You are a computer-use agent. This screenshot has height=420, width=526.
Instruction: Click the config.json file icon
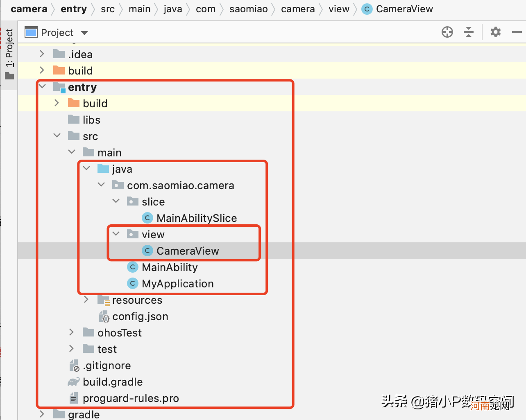(104, 316)
